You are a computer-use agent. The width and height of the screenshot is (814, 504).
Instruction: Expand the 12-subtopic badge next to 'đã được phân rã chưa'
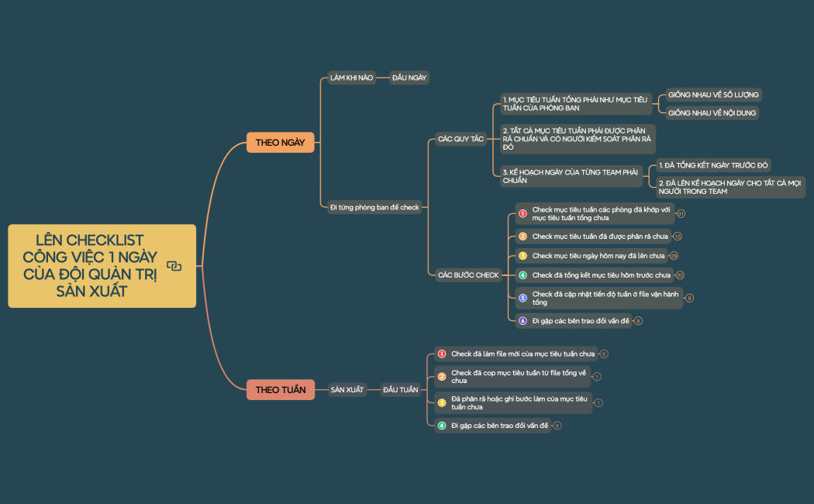tap(678, 236)
